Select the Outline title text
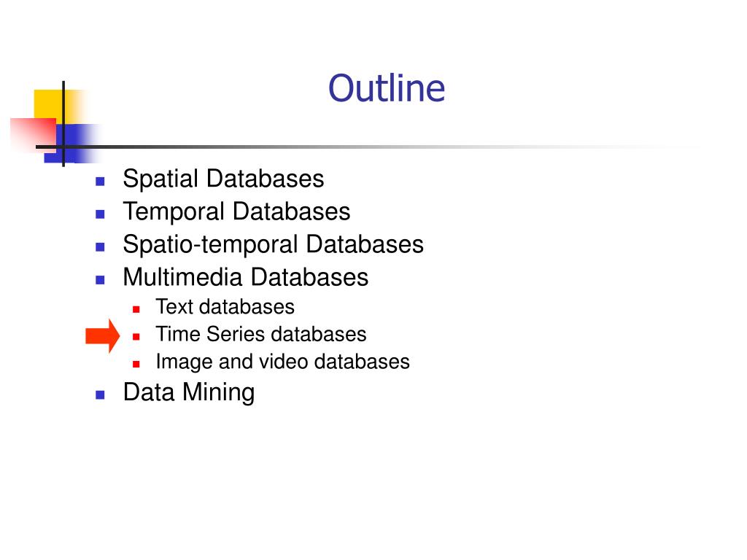 point(387,88)
